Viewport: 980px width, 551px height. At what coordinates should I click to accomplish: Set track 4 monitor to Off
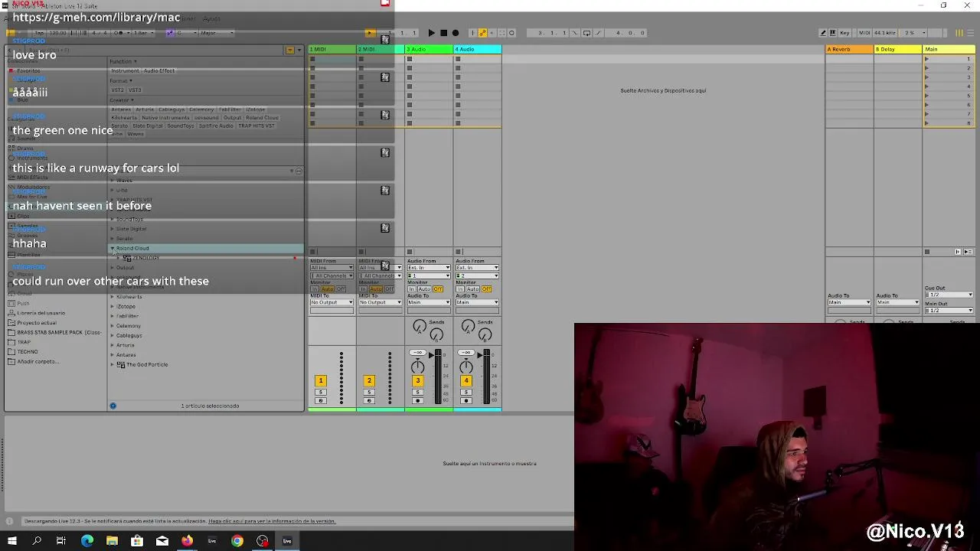pyautogui.click(x=487, y=289)
